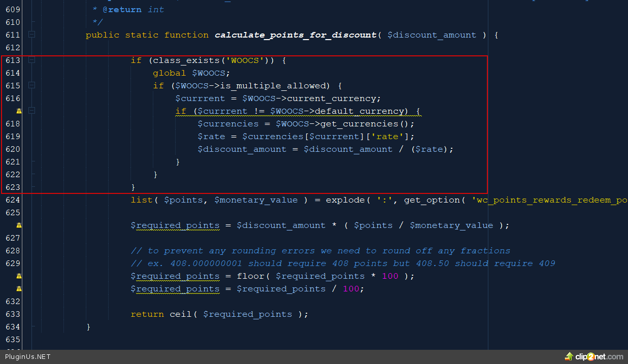Click the warning icon on the $required_points / 100 line
This screenshot has height=364, width=628.
pyautogui.click(x=19, y=288)
